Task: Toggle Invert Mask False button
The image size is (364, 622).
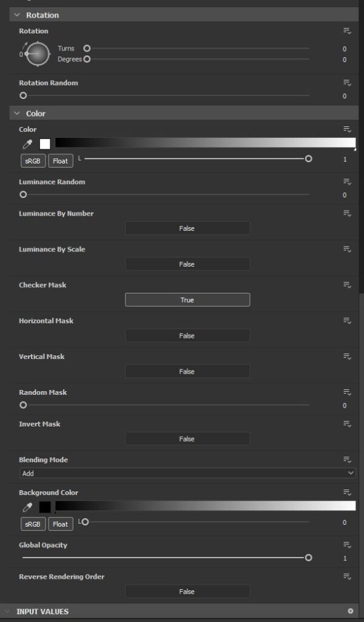Action: (187, 439)
